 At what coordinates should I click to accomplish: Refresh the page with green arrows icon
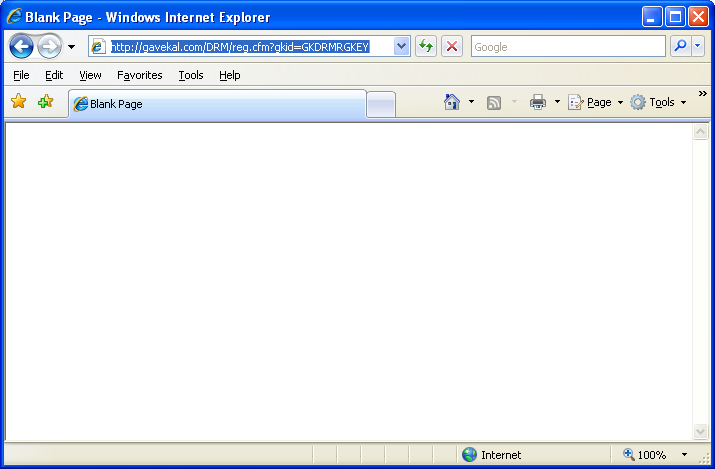(426, 46)
